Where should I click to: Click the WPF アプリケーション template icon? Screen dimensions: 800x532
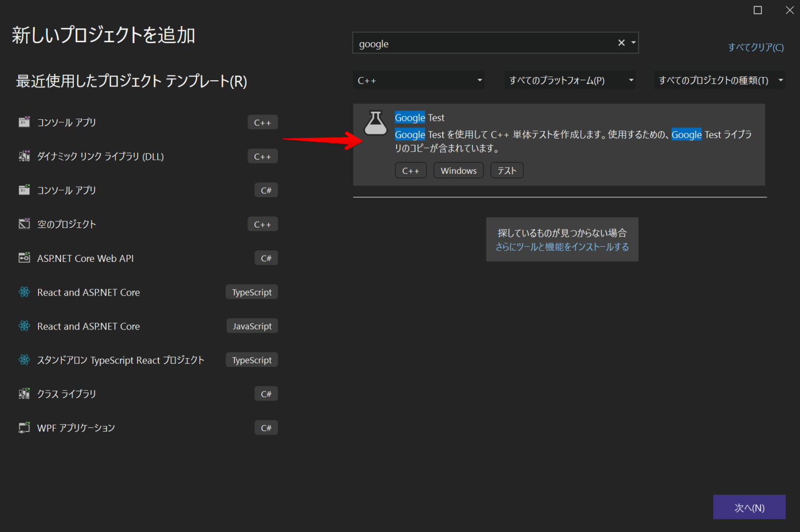tap(24, 427)
